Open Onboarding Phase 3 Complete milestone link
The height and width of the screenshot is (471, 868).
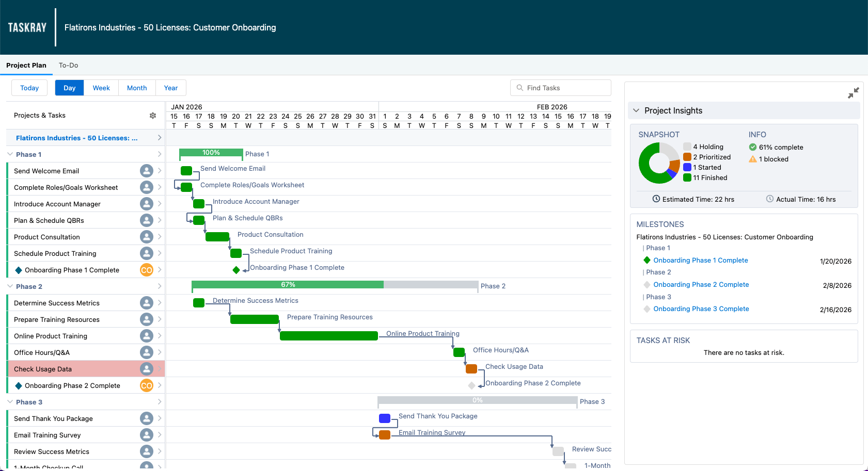(x=701, y=308)
